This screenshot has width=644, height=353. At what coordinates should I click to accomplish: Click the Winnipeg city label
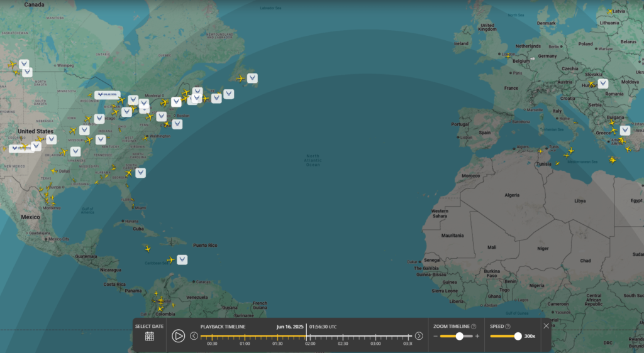65,65
